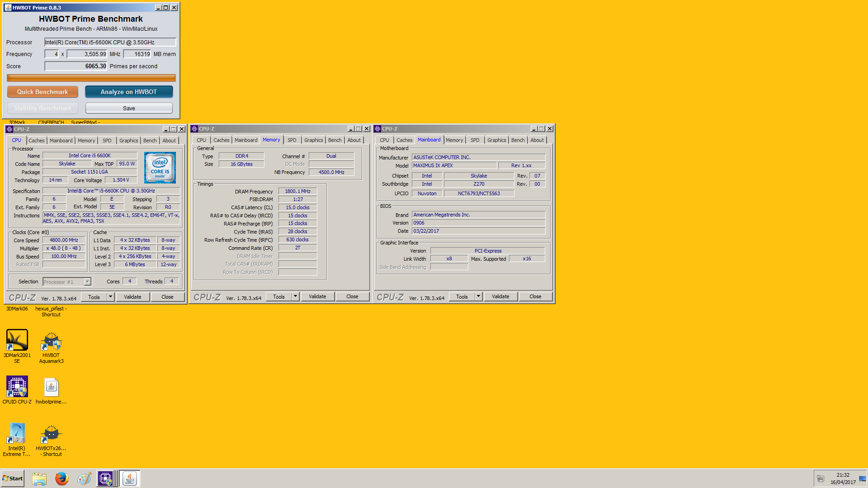This screenshot has width=868, height=488.
Task: Click the BIOS version 0906 field
Action: coord(479,223)
